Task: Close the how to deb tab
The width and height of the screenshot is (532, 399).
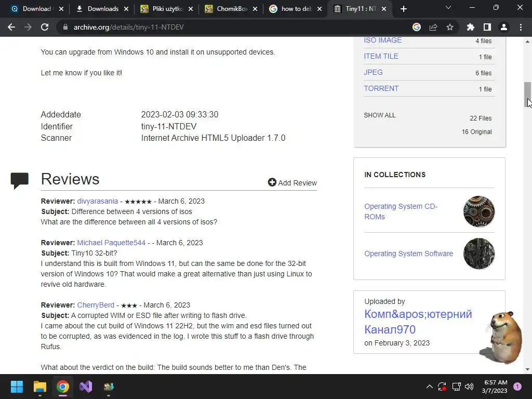Action: point(320,9)
